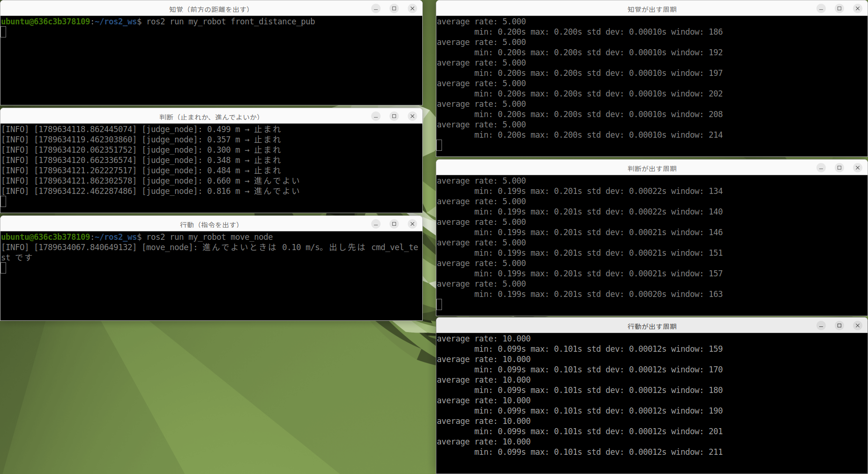
Task: Minimize the 知覚が出す周期 window
Action: (821, 8)
